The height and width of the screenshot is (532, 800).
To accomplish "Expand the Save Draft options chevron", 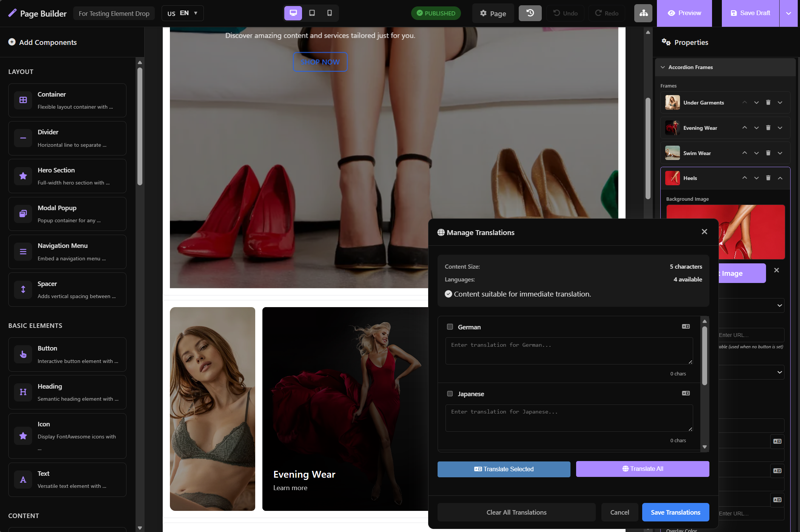I will [789, 13].
